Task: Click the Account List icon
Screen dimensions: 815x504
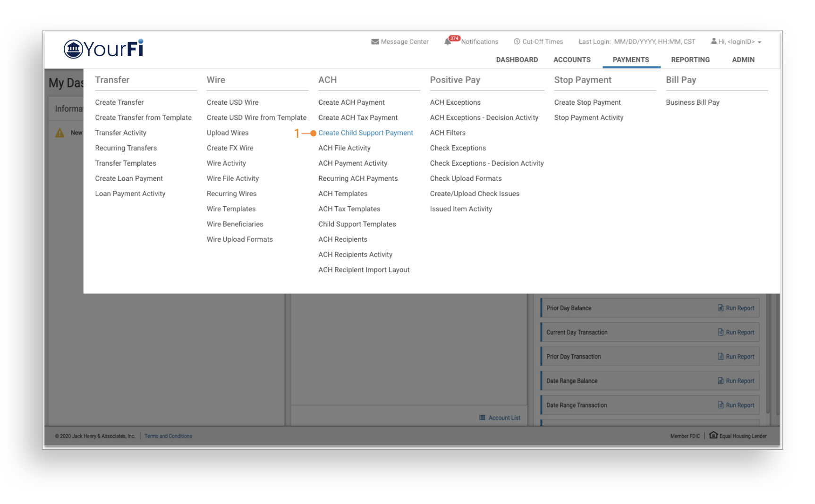Action: coord(482,418)
